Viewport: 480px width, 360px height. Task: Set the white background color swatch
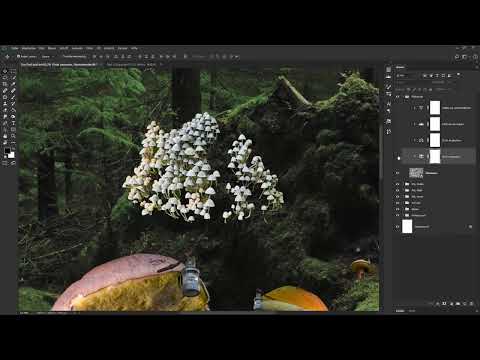coord(12,155)
